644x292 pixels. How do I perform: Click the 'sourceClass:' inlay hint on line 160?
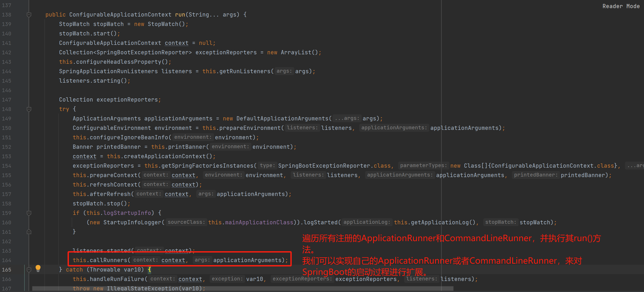click(x=186, y=222)
